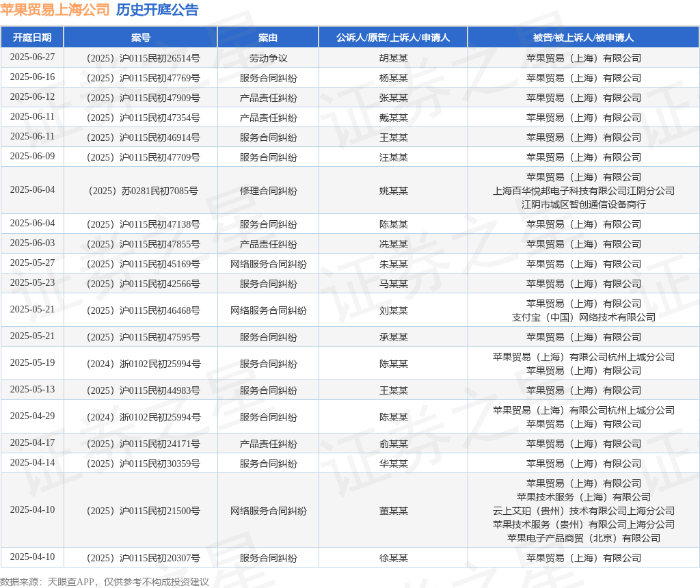Click defendant 支付宝（中国）网络技术有限公司
700x588 pixels.
pos(584,317)
